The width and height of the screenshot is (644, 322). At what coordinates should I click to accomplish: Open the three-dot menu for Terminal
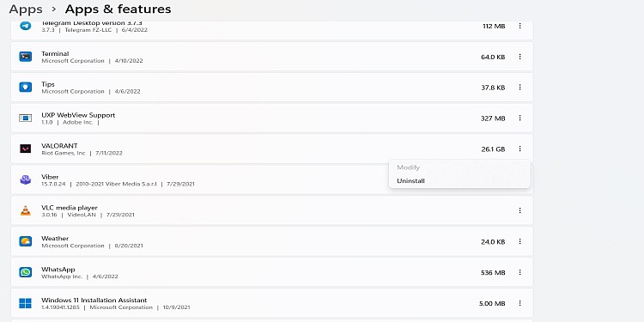520,57
